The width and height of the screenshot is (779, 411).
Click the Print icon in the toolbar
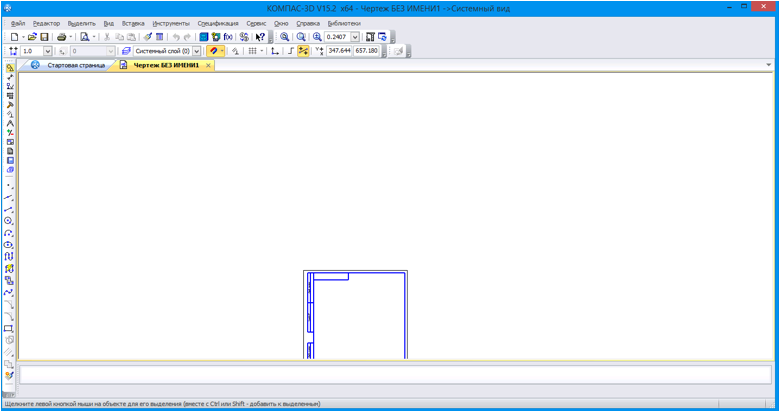[62, 37]
